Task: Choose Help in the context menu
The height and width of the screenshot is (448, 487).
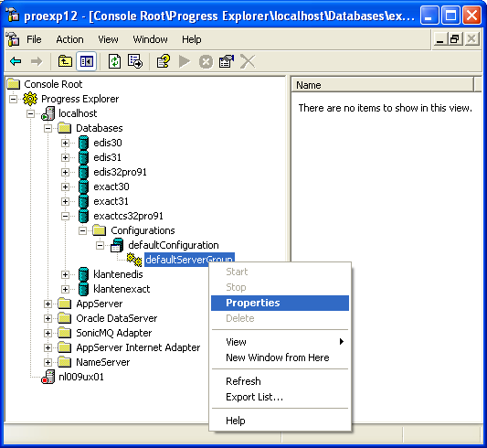Action: coord(281,421)
